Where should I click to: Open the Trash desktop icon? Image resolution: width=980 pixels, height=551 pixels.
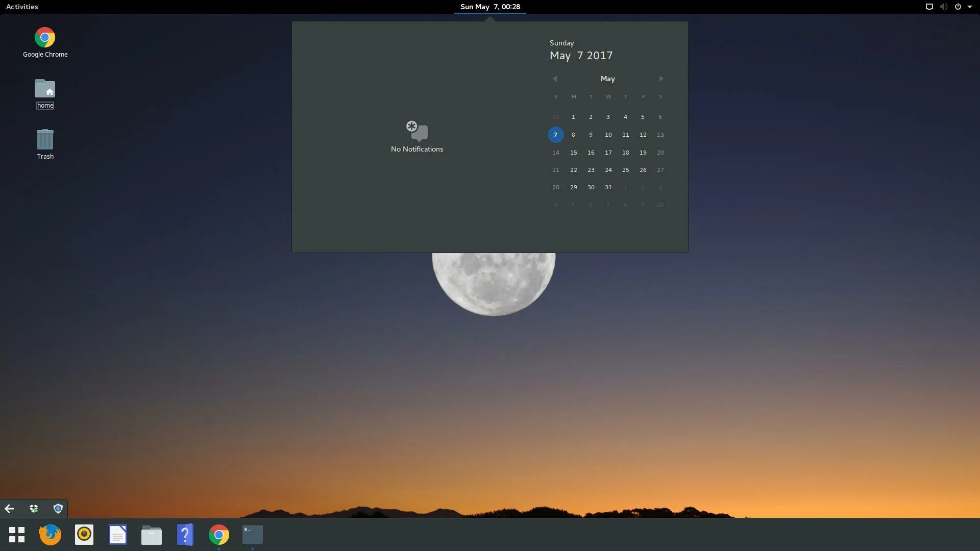tap(45, 144)
